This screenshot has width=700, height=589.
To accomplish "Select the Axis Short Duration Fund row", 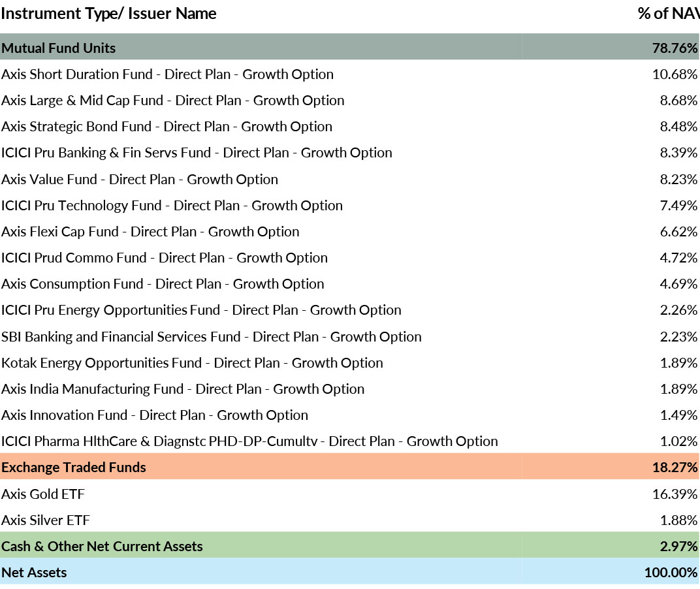I will click(167, 74).
